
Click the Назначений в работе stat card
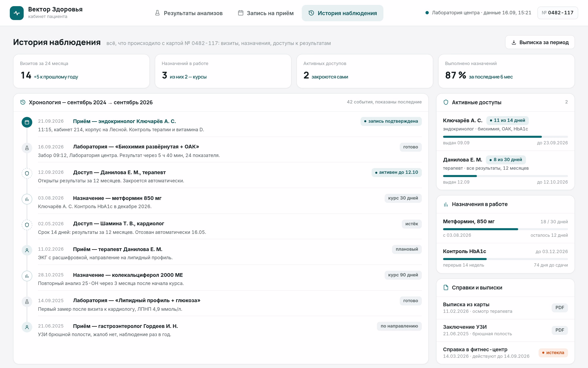coord(223,71)
